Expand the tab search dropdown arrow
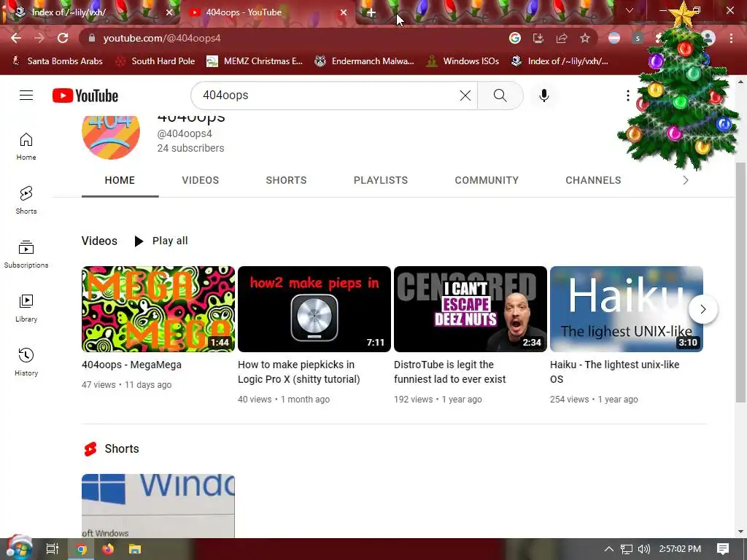Screen dimensions: 747x560 (630, 10)
